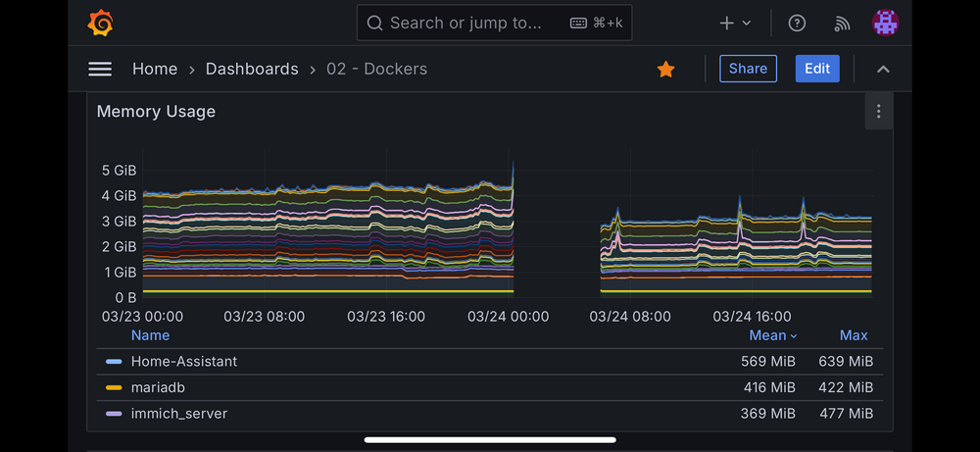Viewport: 980px width, 452px height.
Task: Open the user profile avatar
Action: [886, 24]
